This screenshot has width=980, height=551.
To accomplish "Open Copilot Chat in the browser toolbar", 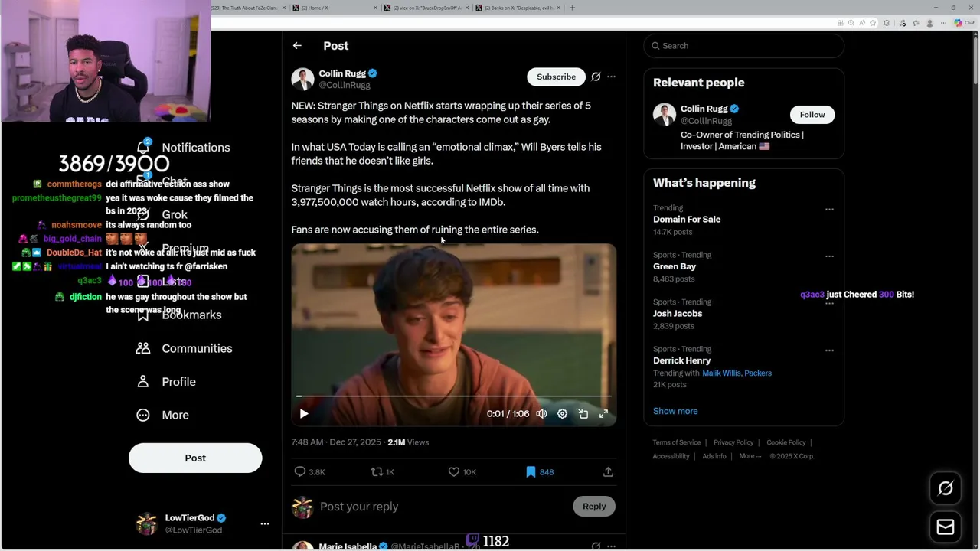I will pyautogui.click(x=964, y=23).
